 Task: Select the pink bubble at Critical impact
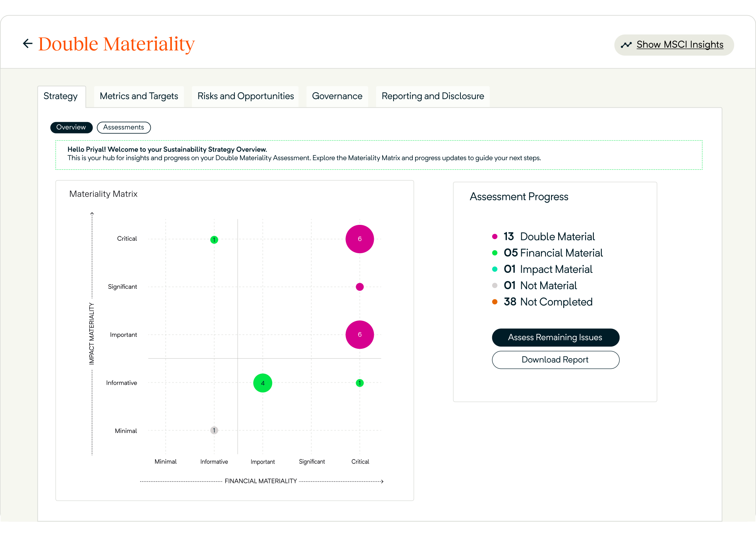pos(359,239)
